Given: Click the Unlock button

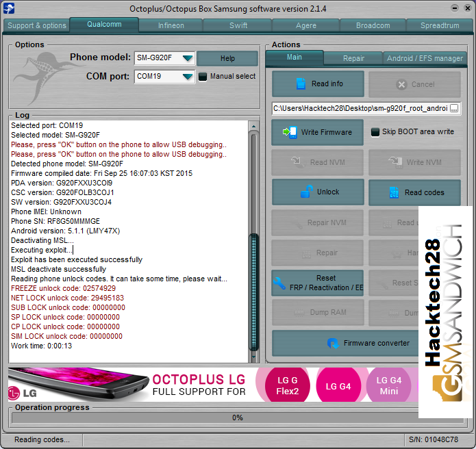Looking at the screenshot, I should click(318, 192).
